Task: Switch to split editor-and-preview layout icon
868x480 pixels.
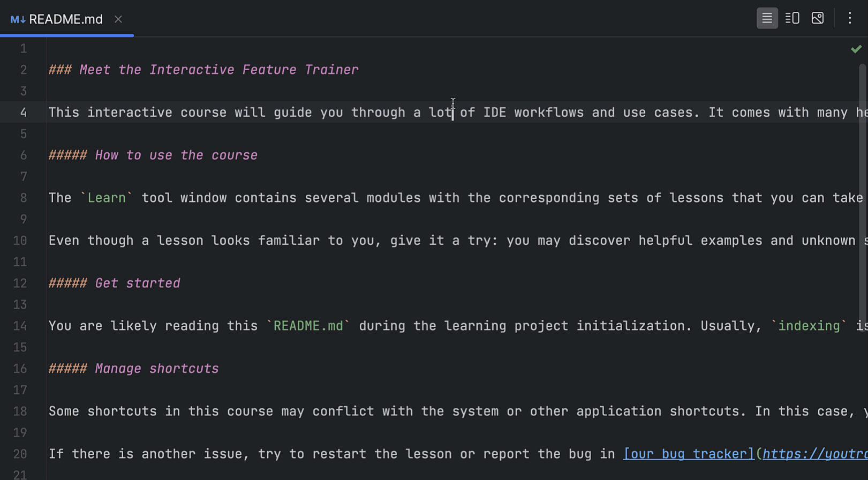Action: 792,18
